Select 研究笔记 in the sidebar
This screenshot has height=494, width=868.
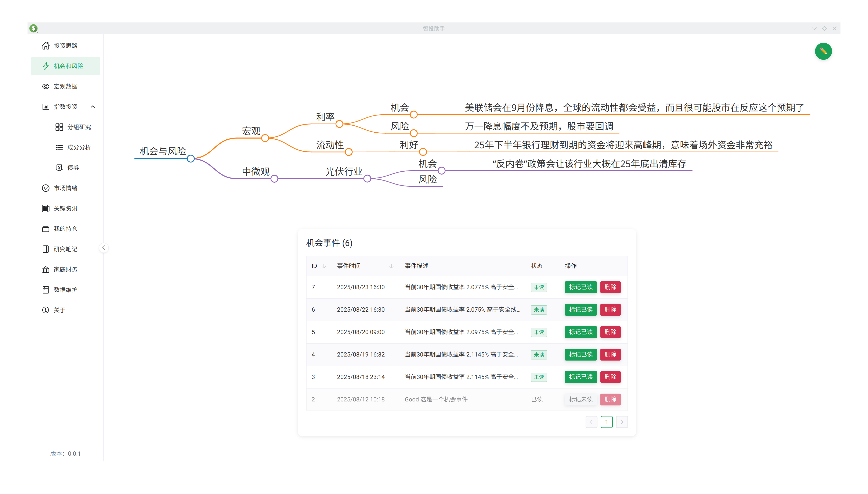point(65,249)
